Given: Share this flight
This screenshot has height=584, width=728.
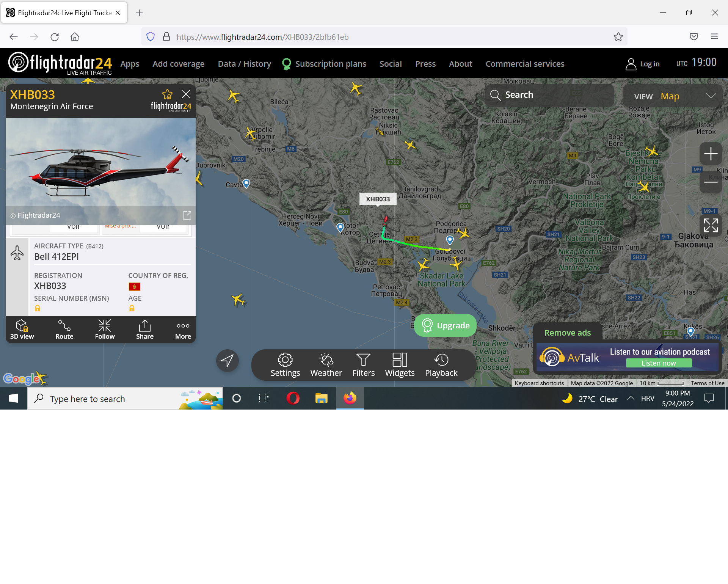Looking at the screenshot, I should (x=145, y=330).
